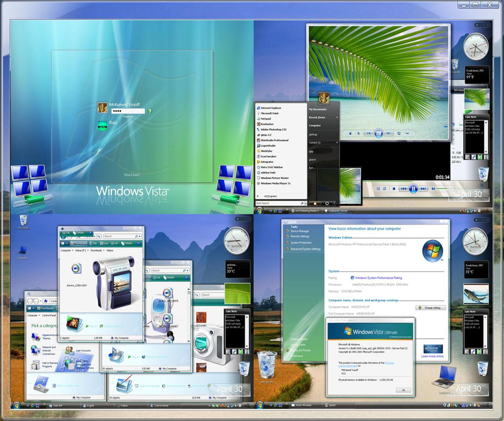Toggle shuffle in the media player

(x=378, y=189)
